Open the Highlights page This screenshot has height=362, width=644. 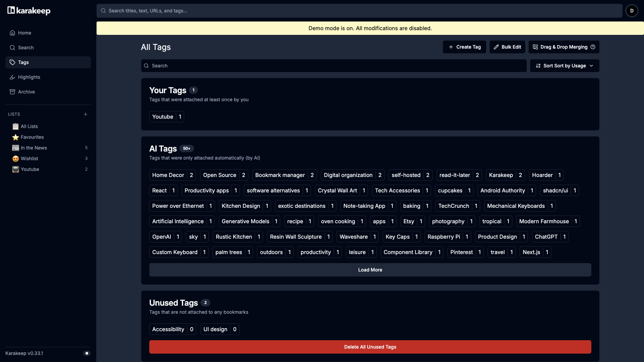click(x=48, y=77)
